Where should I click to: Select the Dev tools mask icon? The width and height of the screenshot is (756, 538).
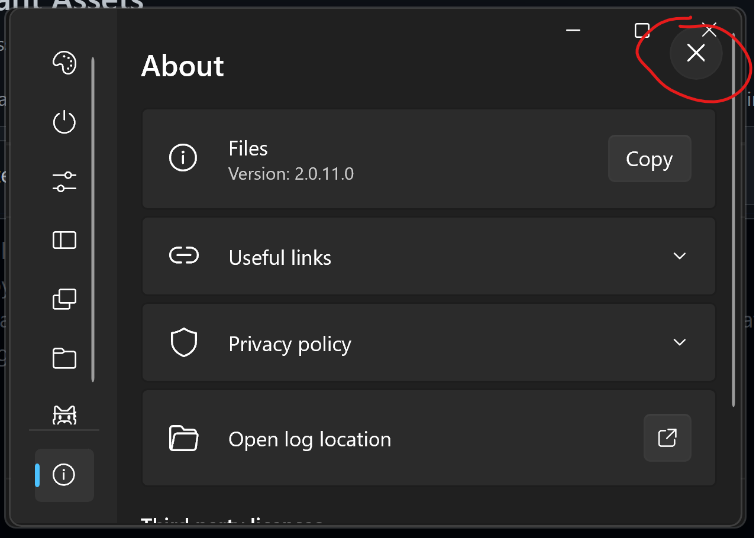(x=64, y=415)
